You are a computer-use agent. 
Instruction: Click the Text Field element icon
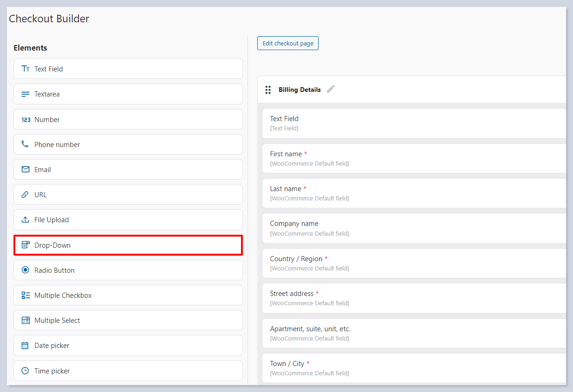point(26,69)
